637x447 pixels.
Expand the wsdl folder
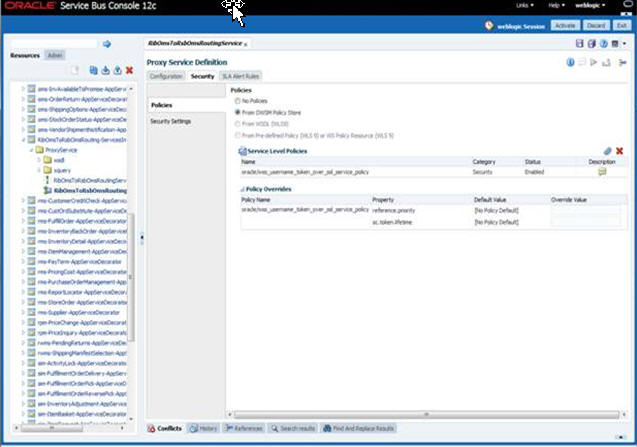pos(39,160)
